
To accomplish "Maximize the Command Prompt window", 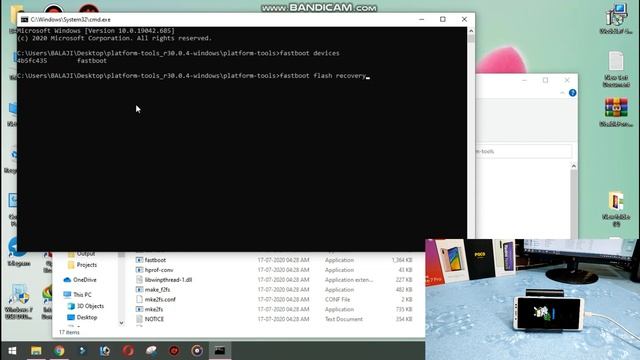I will point(443,19).
